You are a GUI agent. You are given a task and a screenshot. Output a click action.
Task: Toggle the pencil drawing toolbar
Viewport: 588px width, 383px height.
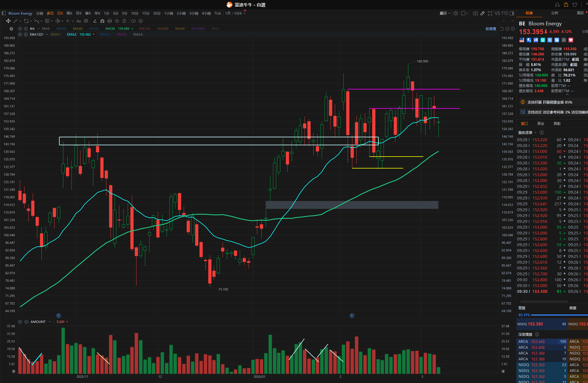tap(483, 13)
